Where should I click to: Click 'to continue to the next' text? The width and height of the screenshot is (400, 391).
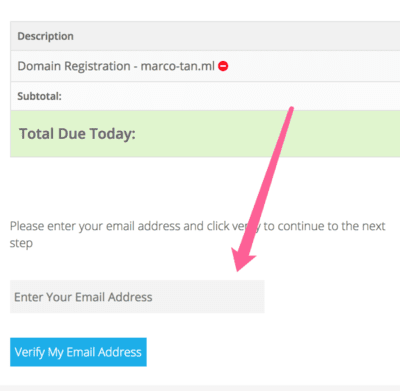324,226
